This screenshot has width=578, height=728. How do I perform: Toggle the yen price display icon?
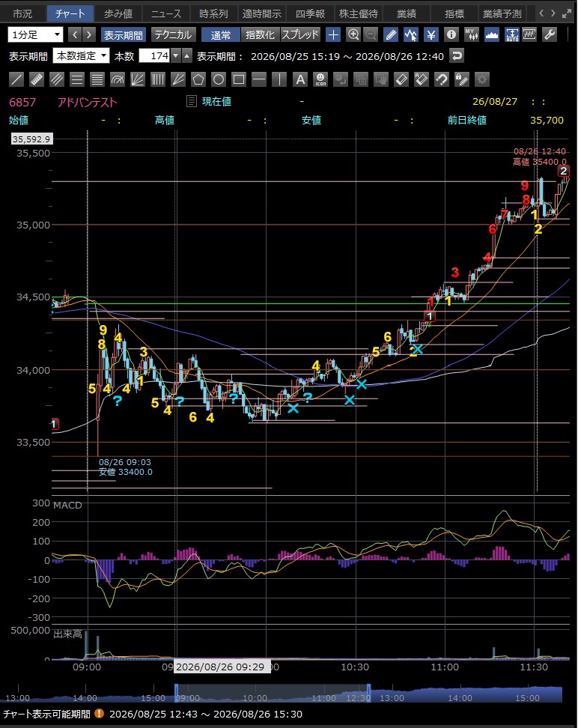(431, 34)
